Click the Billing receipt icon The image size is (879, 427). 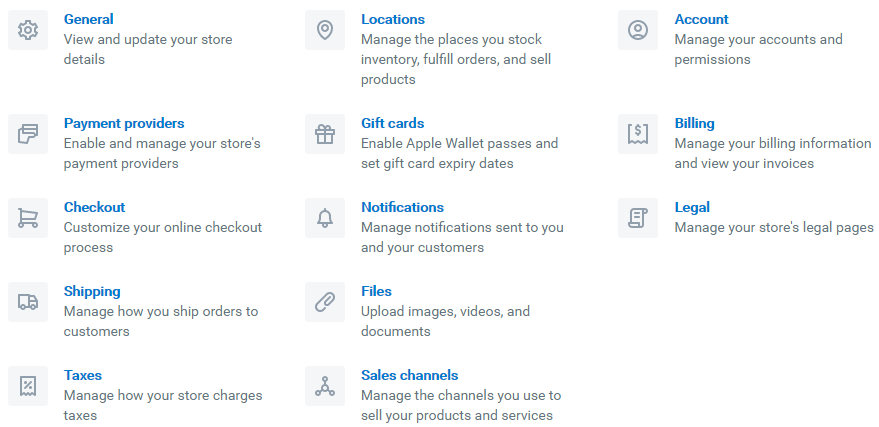pyautogui.click(x=638, y=134)
